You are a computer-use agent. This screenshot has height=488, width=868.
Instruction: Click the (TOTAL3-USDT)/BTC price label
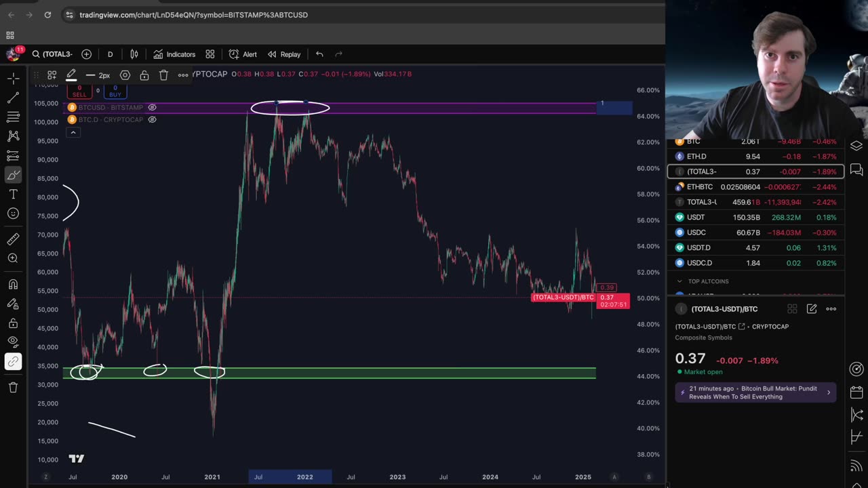pos(563,298)
